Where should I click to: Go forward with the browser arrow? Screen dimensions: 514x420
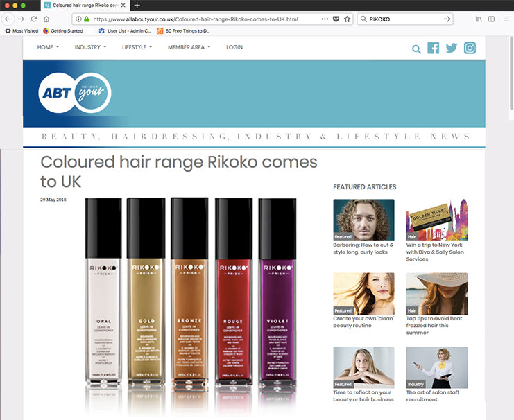[21, 19]
